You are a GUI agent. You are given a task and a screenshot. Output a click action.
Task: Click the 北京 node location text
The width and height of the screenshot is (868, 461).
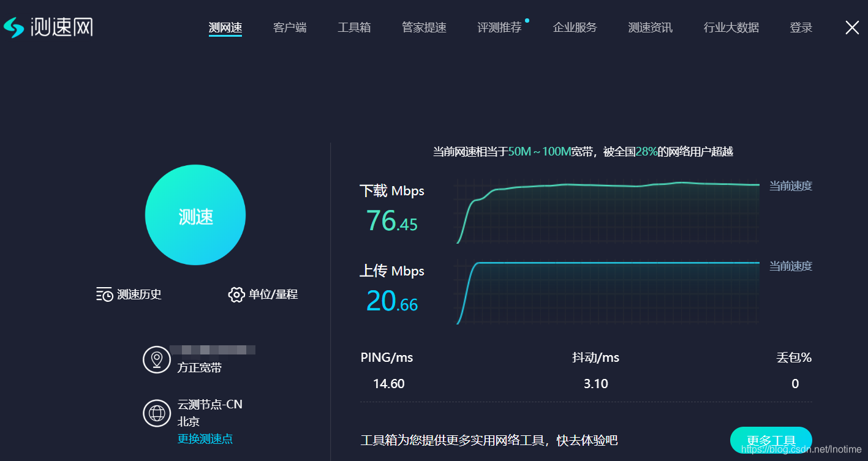[189, 422]
